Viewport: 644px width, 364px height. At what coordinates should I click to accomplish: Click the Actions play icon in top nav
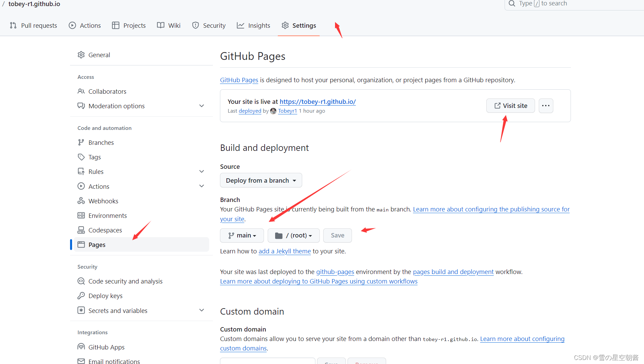pos(72,25)
